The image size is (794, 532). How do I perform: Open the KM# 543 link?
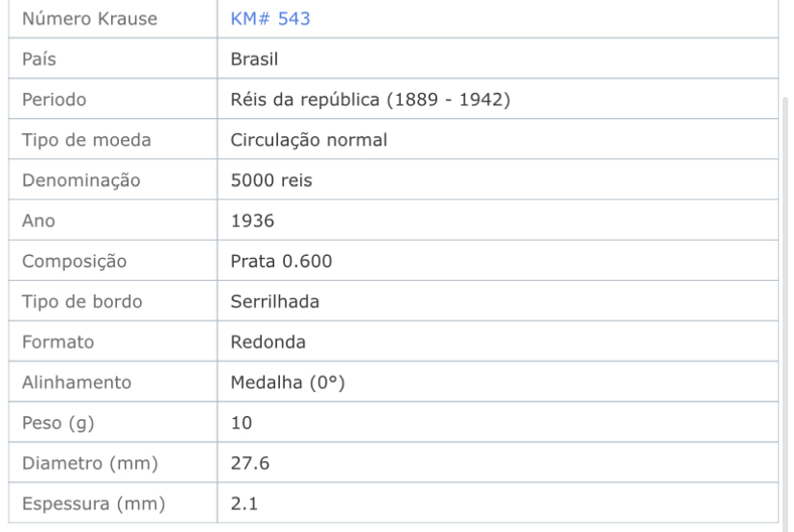click(269, 19)
